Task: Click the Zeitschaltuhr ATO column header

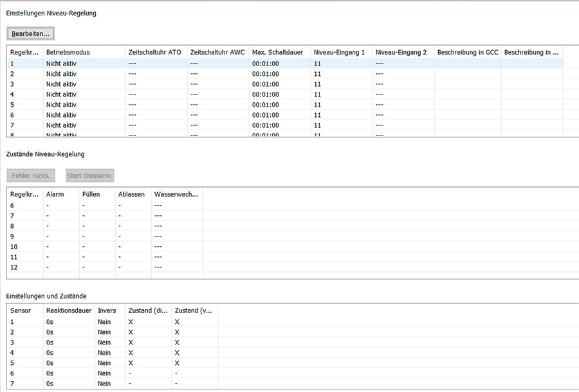Action: (154, 52)
